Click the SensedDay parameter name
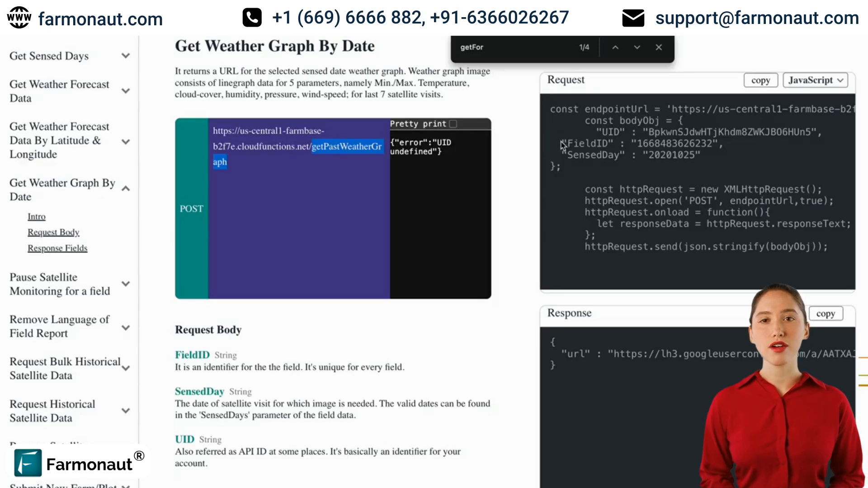 click(x=199, y=391)
